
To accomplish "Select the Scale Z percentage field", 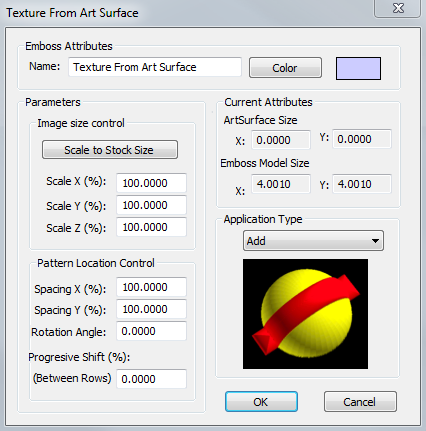I will pyautogui.click(x=151, y=227).
